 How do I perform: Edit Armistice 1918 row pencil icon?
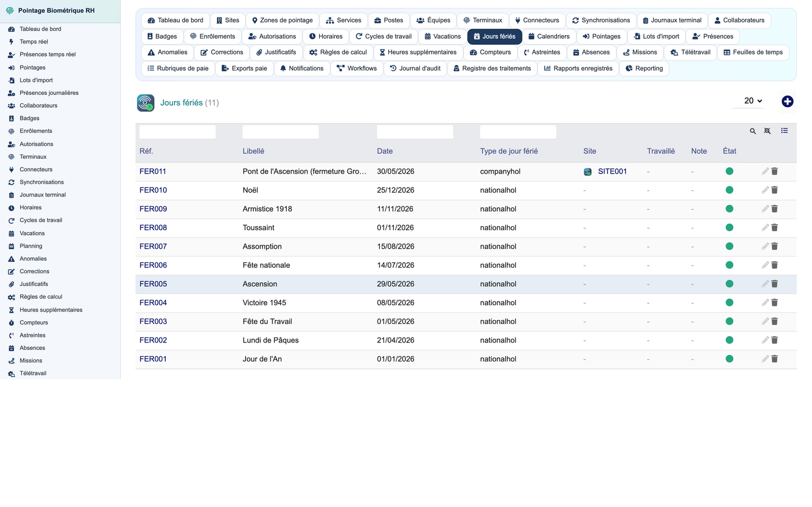click(x=765, y=209)
